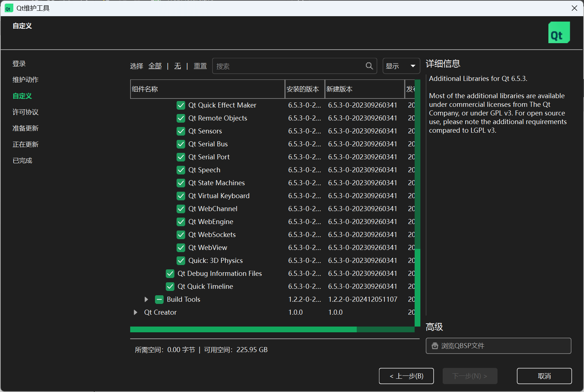
Task: Click the search magnifier icon
Action: click(x=369, y=66)
